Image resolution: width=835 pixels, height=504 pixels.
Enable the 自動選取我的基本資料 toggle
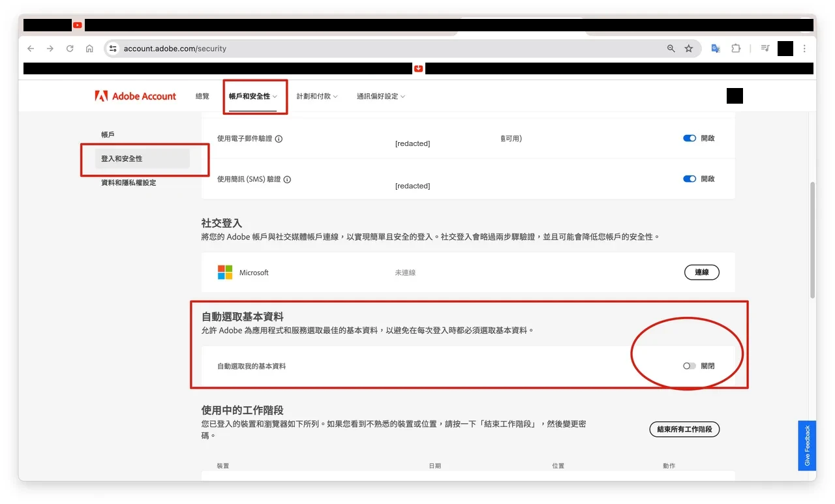690,366
